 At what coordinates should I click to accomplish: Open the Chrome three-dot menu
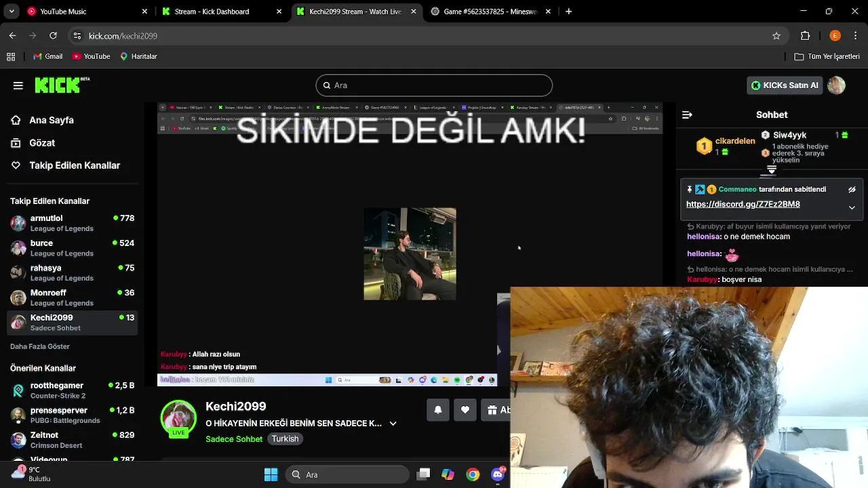coord(855,36)
